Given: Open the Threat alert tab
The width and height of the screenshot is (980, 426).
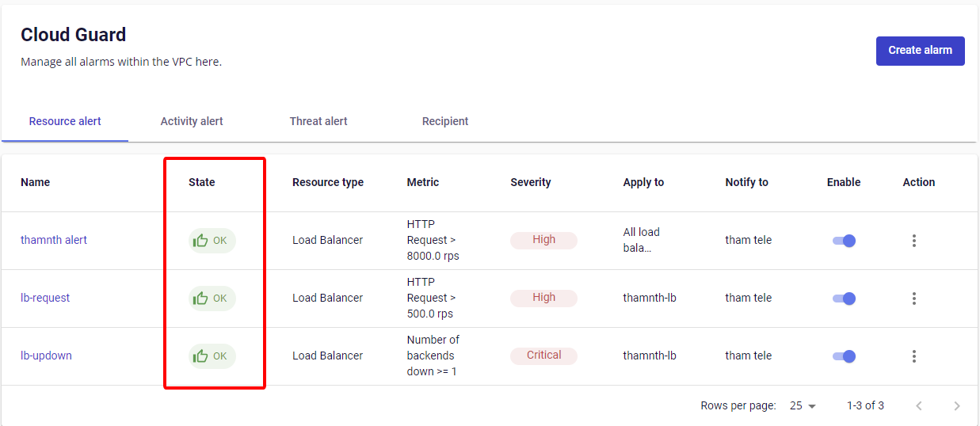Looking at the screenshot, I should [x=318, y=121].
